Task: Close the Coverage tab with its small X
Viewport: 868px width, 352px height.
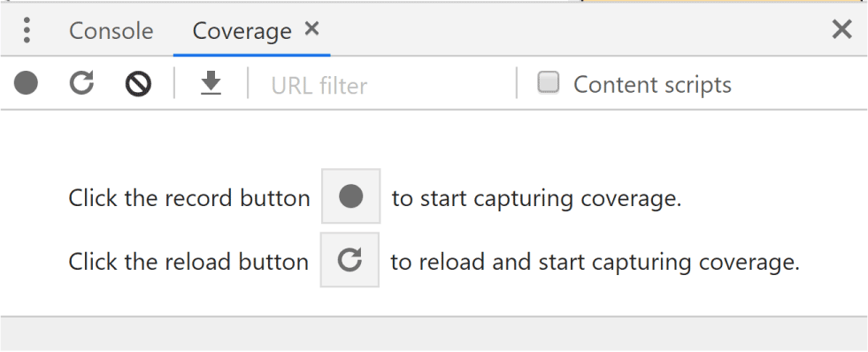Action: click(x=312, y=28)
